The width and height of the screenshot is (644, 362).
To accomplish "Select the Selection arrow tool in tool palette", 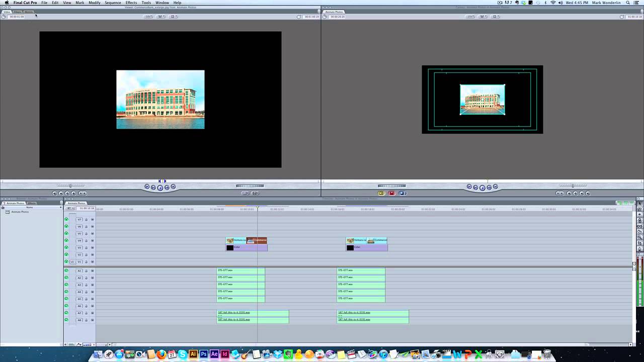I will click(640, 203).
